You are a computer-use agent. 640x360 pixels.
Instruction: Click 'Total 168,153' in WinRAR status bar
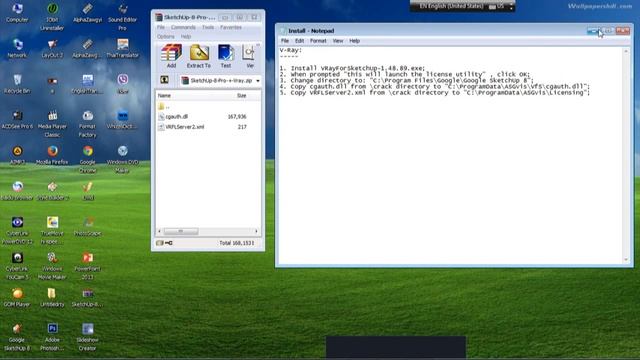237,243
